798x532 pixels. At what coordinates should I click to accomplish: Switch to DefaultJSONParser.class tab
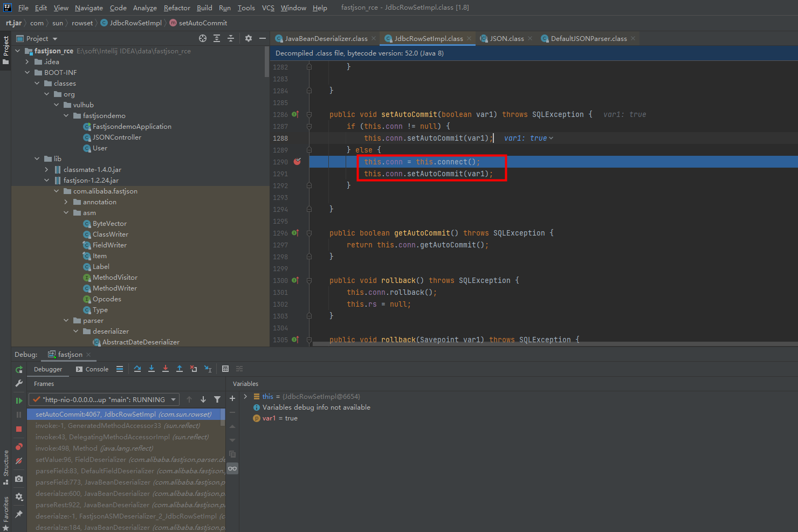tap(589, 39)
